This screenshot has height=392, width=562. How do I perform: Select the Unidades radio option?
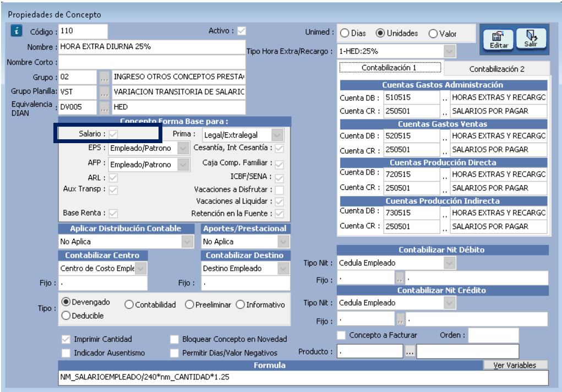click(x=380, y=33)
